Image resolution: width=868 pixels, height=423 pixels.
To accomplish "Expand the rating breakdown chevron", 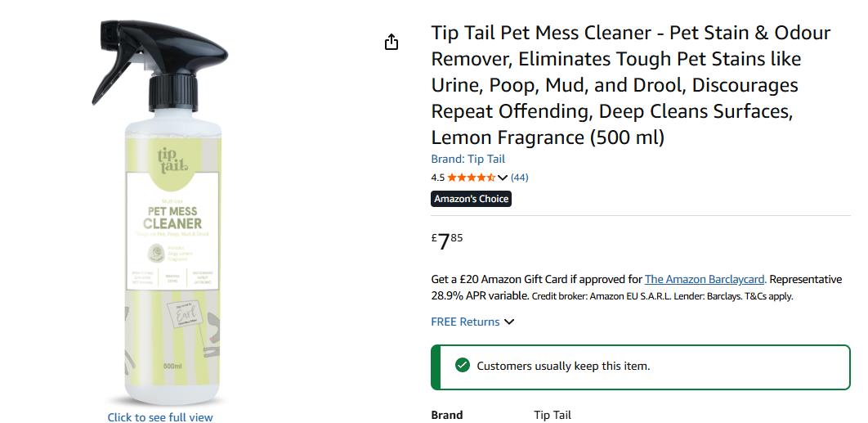I will point(503,178).
